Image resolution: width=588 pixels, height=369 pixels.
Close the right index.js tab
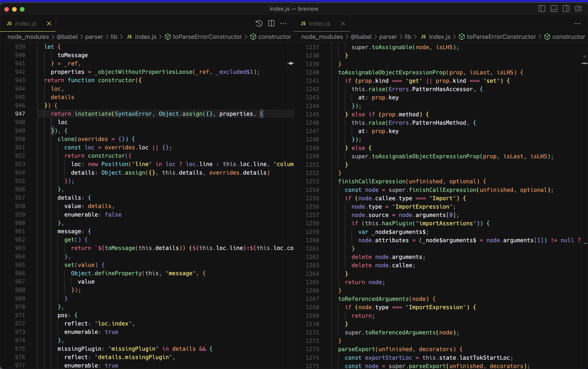tap(343, 23)
